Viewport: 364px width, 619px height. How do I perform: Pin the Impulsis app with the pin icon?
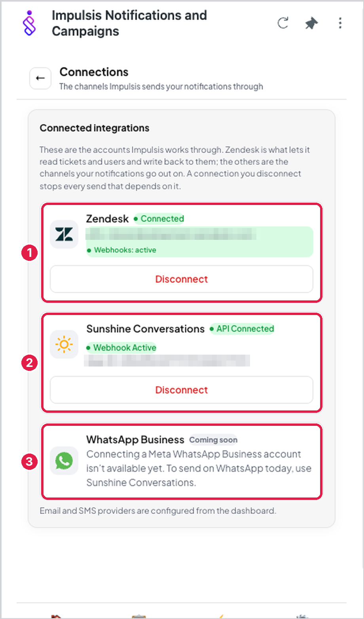click(x=311, y=23)
